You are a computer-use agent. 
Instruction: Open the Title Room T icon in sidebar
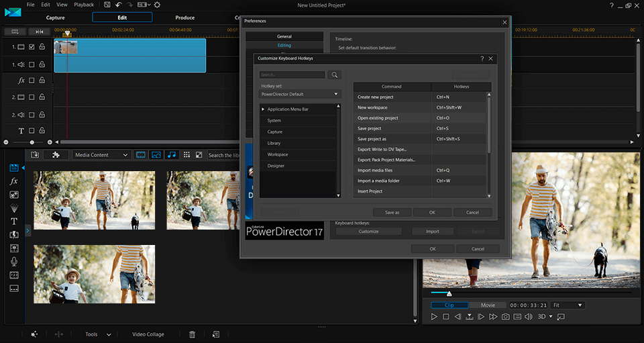click(x=14, y=222)
